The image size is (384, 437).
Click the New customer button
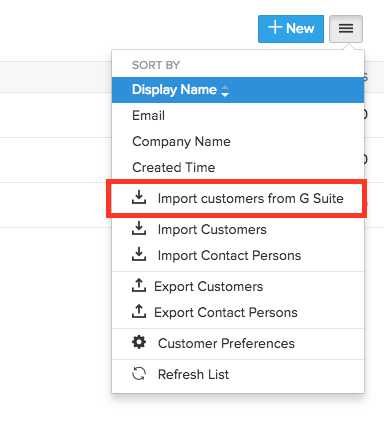tap(291, 29)
